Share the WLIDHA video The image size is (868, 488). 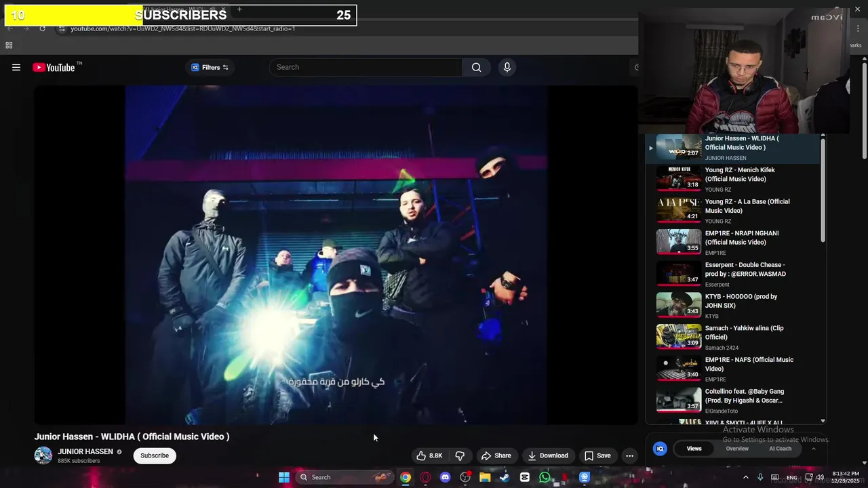(x=496, y=455)
